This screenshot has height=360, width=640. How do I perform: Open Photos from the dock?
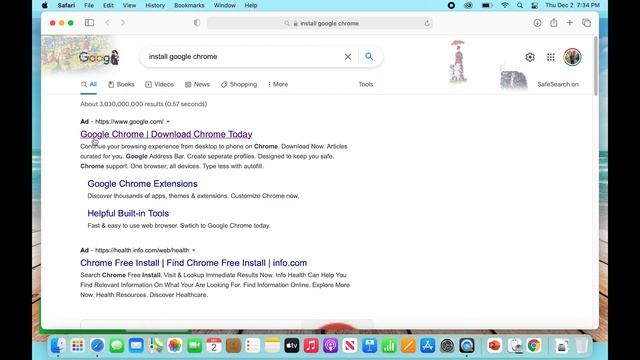(175, 346)
